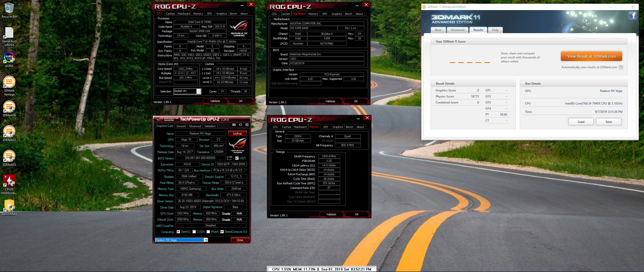Toggle the PhysX checkbox

208,232
